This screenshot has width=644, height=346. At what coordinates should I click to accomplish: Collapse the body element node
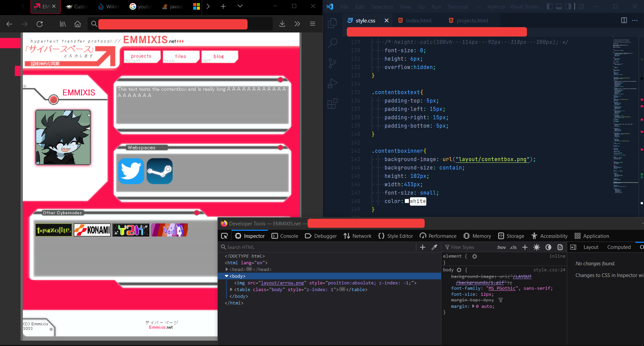click(x=227, y=276)
